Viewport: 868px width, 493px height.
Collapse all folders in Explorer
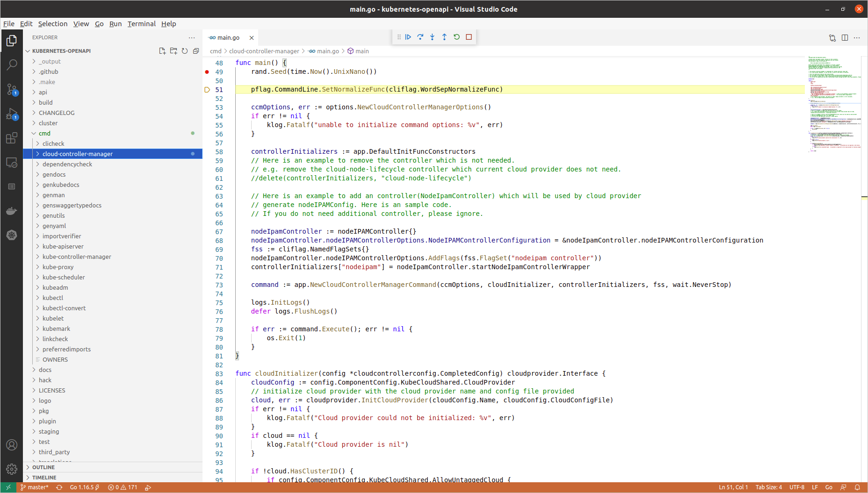click(196, 51)
